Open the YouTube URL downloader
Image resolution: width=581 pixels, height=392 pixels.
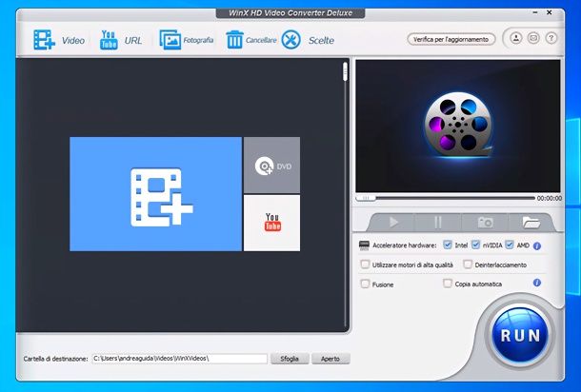110,40
